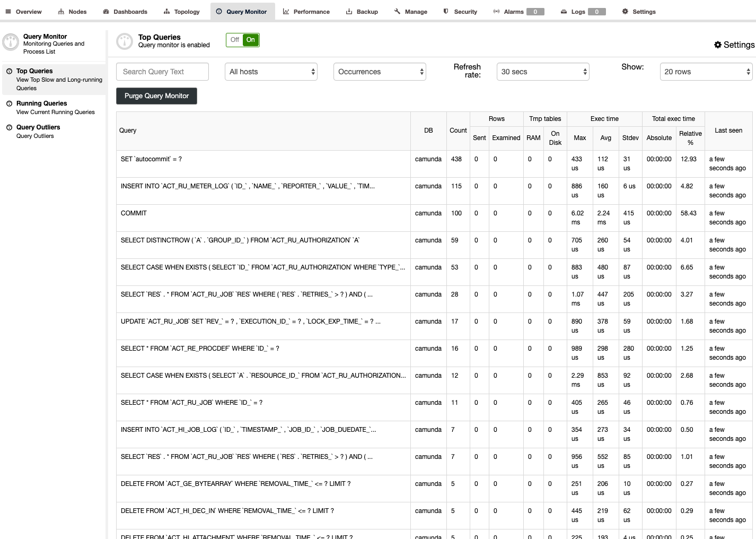This screenshot has width=756, height=539.
Task: Focus the Search Query Text field
Action: point(162,72)
